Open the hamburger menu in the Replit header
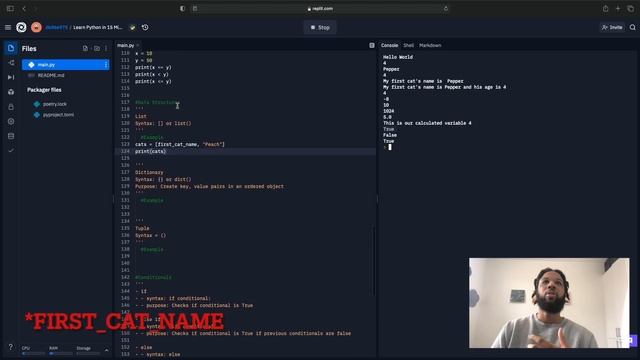640x360 pixels. pyautogui.click(x=8, y=27)
